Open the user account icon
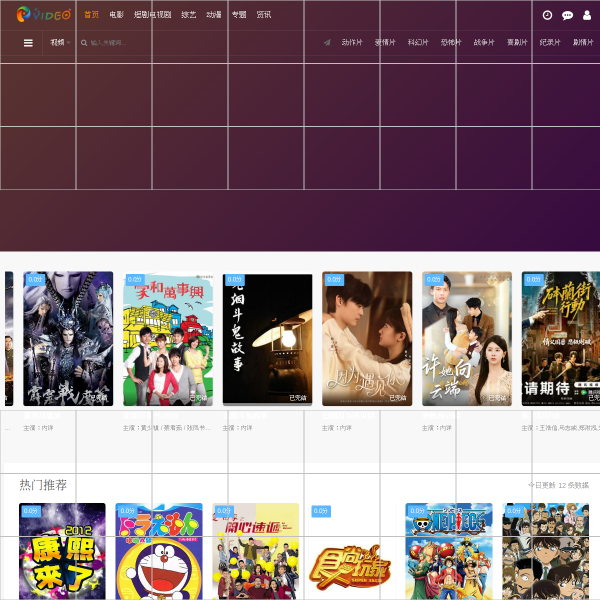Viewport: 600px width, 600px height. pos(587,15)
